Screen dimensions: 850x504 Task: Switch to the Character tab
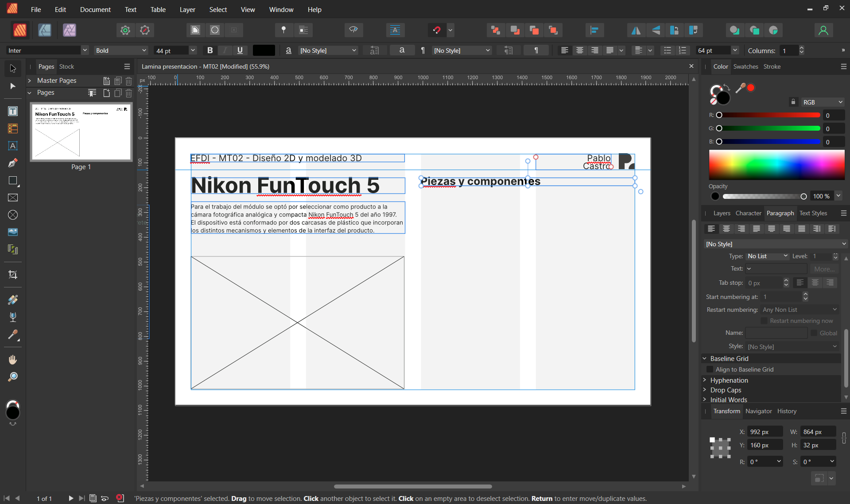click(748, 213)
